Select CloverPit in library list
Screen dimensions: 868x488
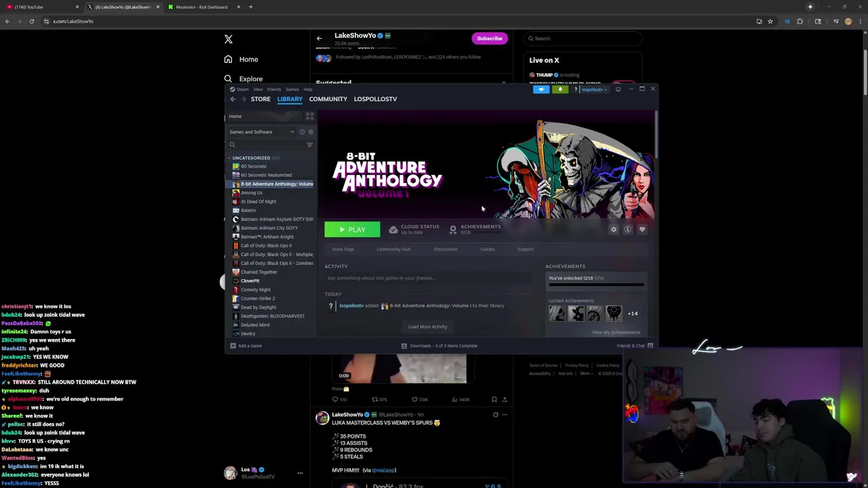coord(250,281)
